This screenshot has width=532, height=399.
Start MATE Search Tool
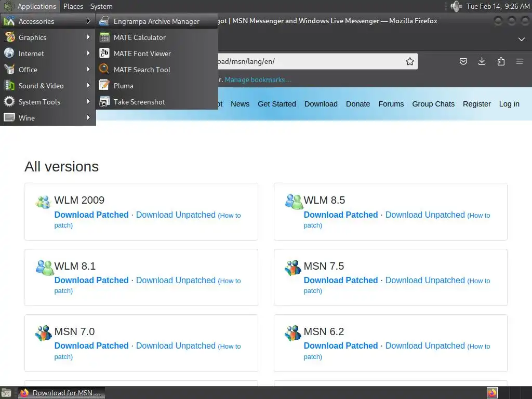click(x=157, y=70)
